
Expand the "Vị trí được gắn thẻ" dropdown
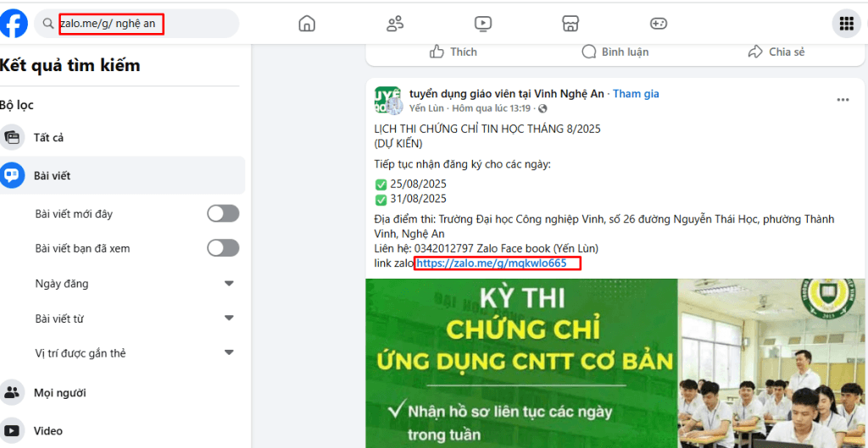click(x=228, y=353)
